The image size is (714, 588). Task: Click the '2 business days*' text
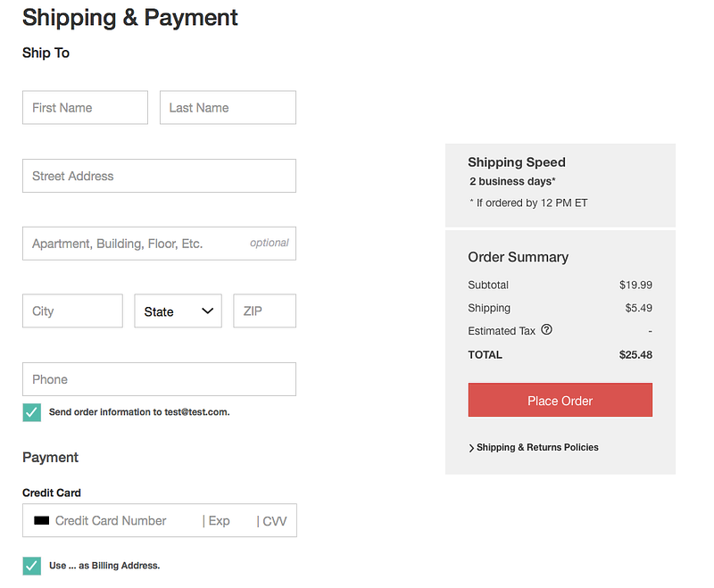[x=512, y=181]
